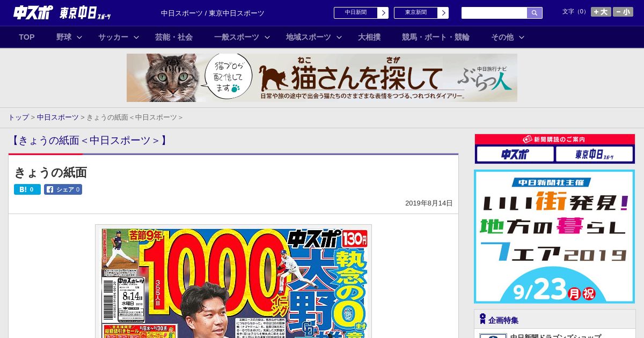Click the 企画特集 heading icon
Image resolution: width=644 pixels, height=338 pixels.
point(482,319)
